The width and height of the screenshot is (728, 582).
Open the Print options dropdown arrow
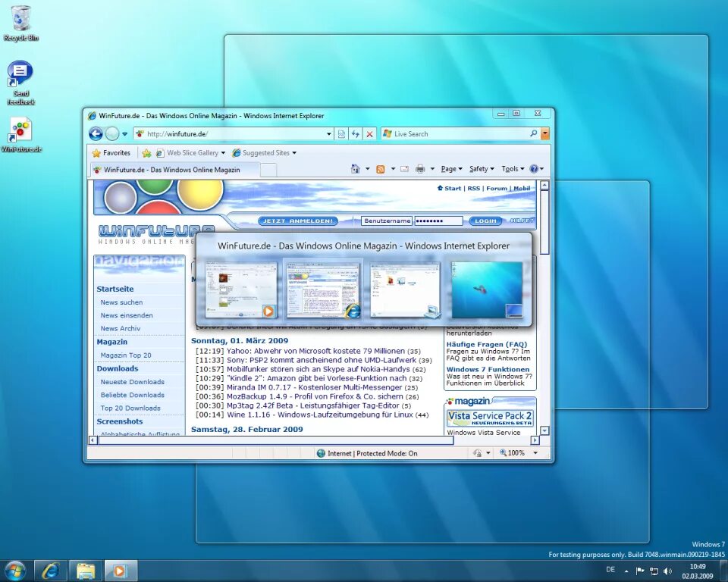coord(432,170)
